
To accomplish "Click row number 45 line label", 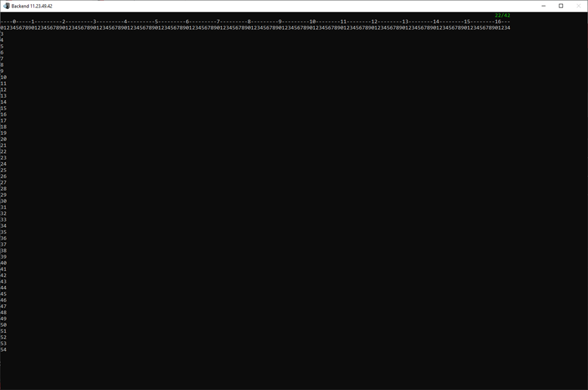I will point(3,294).
